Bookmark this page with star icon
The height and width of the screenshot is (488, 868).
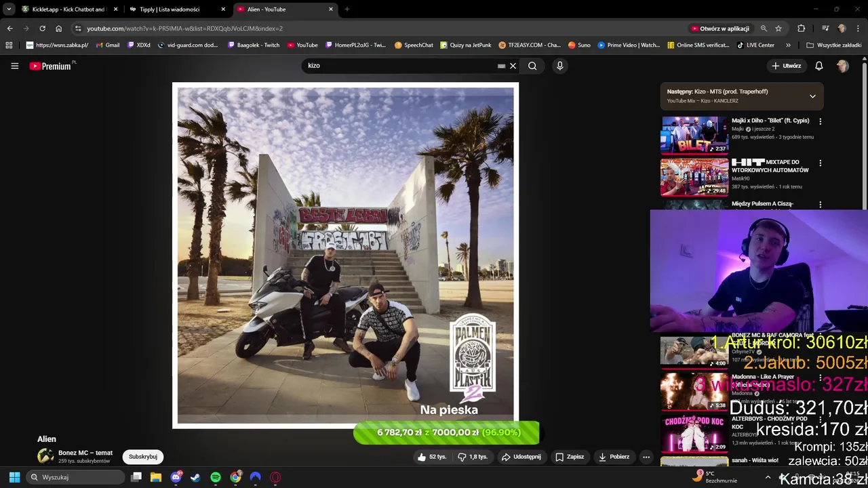pos(778,28)
